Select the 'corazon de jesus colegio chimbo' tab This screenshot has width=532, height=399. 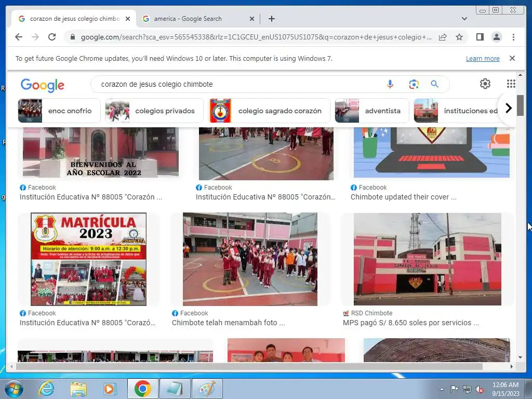point(74,19)
